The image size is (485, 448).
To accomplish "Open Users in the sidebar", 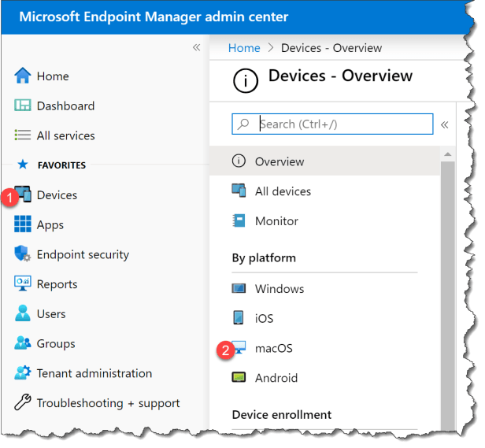I will pyautogui.click(x=51, y=314).
